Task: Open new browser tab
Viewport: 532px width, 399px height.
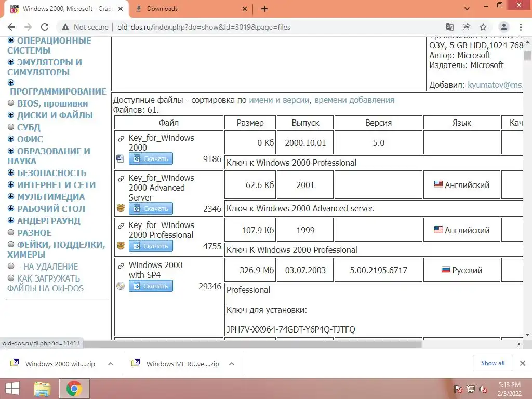Action: coord(264,9)
